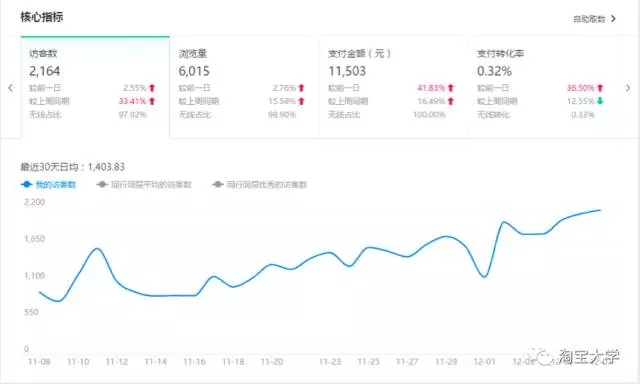Select the 浏览量 metric card
The width and height of the screenshot is (640, 384).
click(x=244, y=87)
